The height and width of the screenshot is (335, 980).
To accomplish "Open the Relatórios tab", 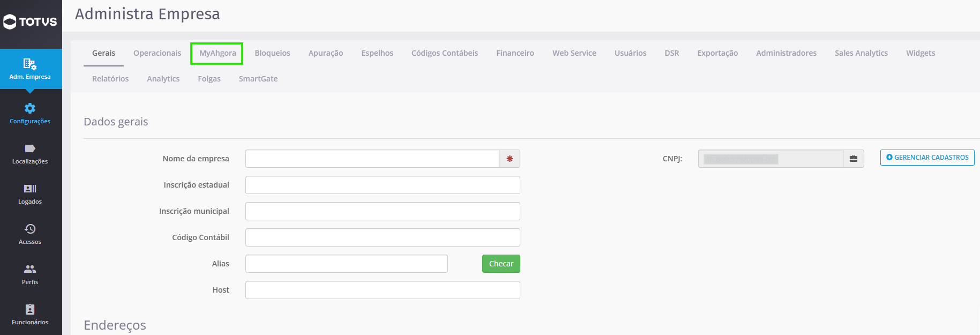I will tap(110, 79).
